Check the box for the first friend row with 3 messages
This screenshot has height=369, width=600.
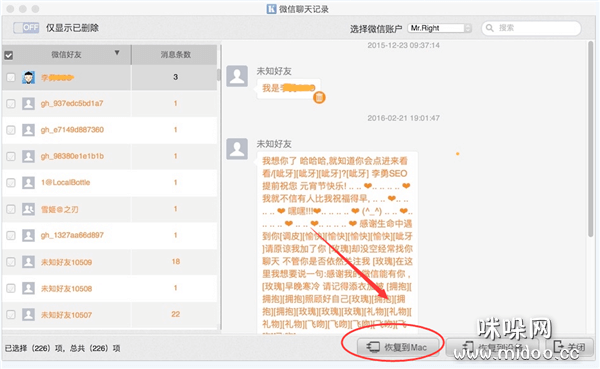(x=11, y=77)
